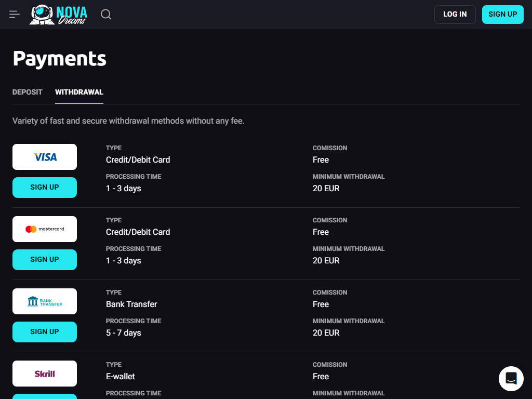Open the search magnifier icon
The width and height of the screenshot is (532, 399).
tap(106, 14)
